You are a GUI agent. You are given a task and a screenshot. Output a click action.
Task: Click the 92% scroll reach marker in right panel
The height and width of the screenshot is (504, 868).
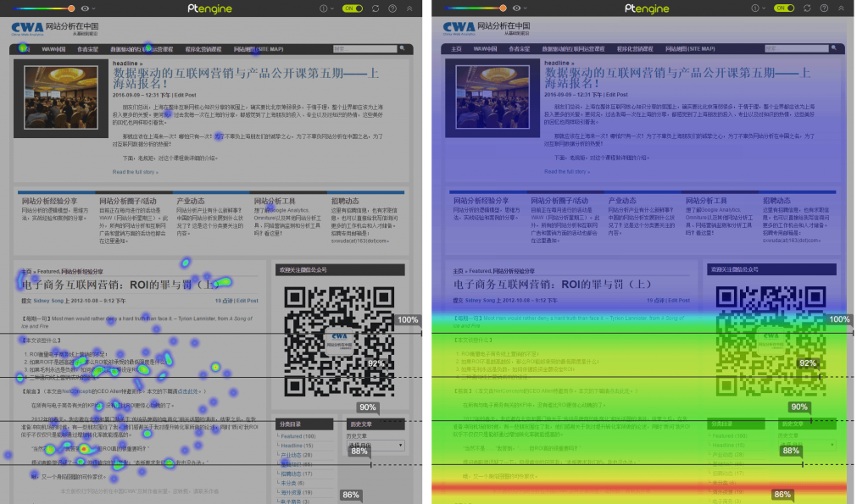click(807, 363)
